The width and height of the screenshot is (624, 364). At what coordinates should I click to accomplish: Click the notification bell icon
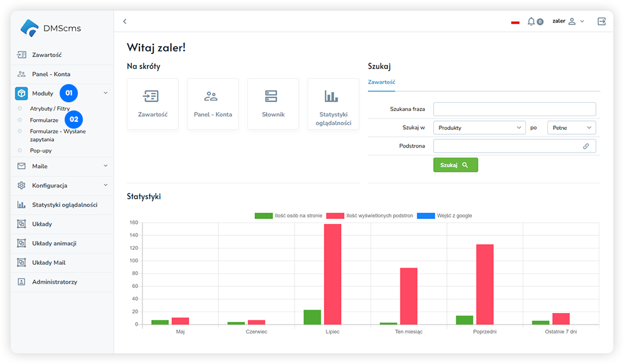point(531,21)
